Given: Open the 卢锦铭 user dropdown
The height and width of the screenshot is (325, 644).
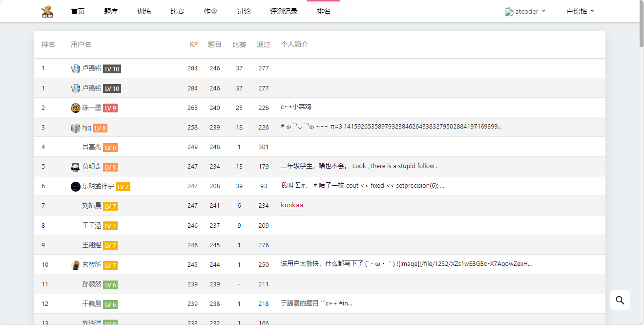Looking at the screenshot, I should coord(580,11).
